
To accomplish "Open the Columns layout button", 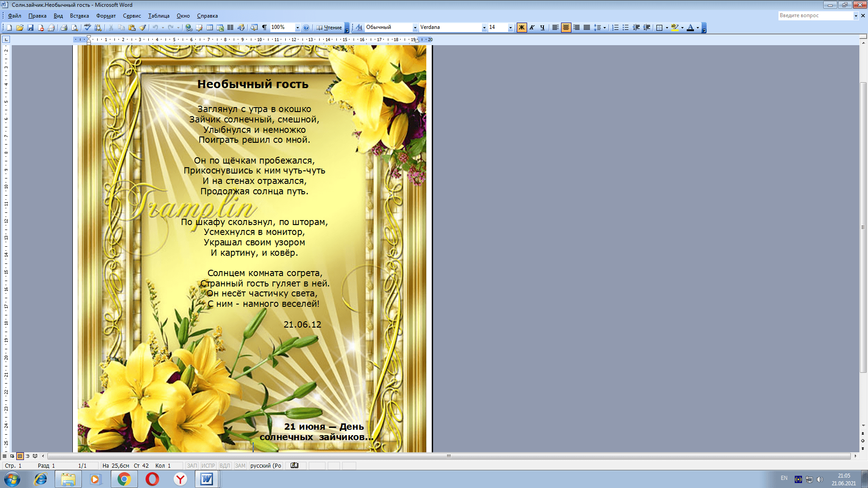I will coord(231,28).
